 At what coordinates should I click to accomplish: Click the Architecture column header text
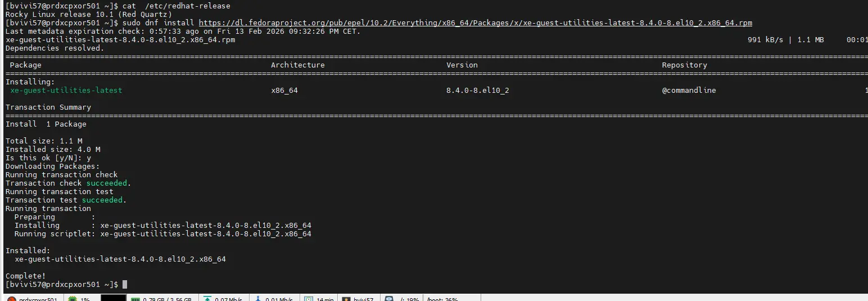pyautogui.click(x=297, y=65)
